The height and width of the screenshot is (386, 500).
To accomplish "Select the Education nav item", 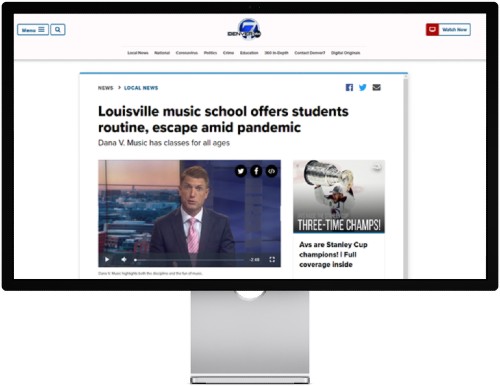I will pos(249,53).
